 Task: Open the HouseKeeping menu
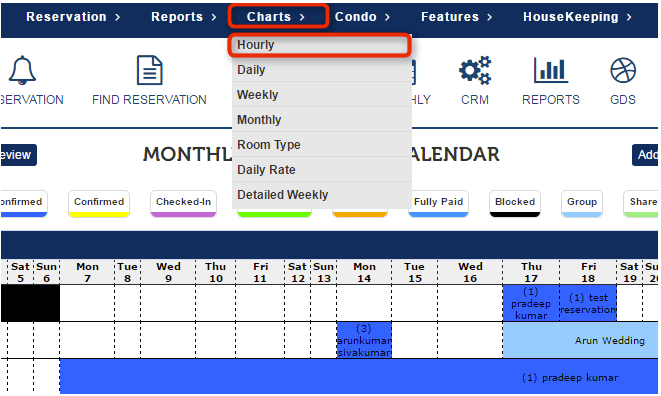[x=578, y=17]
